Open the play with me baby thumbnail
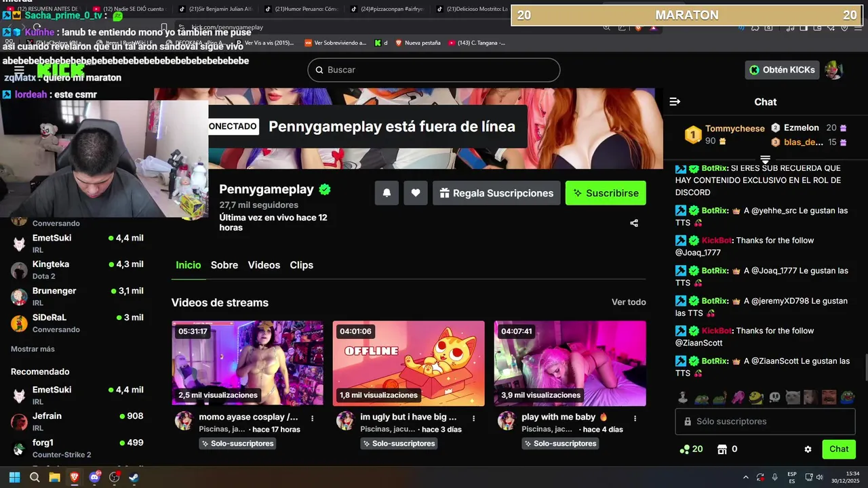The width and height of the screenshot is (868, 488). point(570,363)
